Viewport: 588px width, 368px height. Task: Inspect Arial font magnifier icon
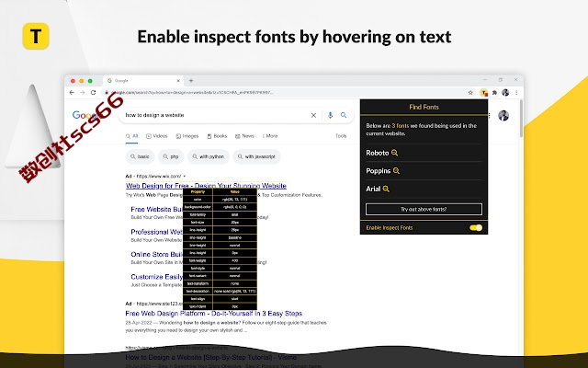point(386,189)
